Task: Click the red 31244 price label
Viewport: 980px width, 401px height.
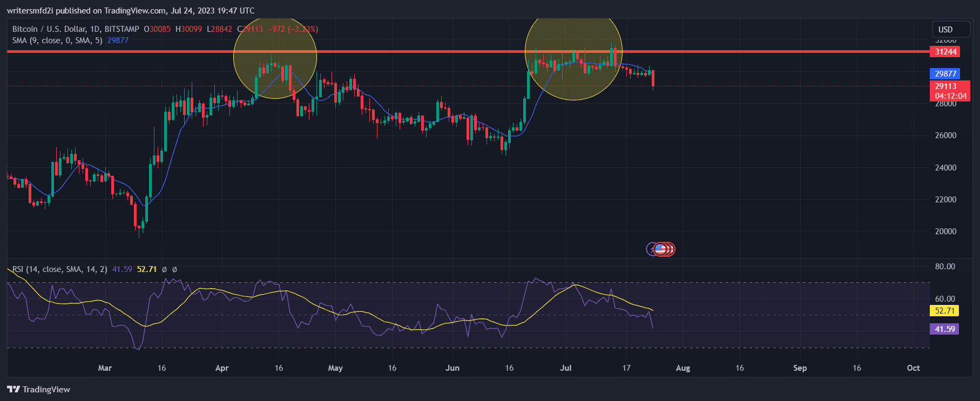Action: click(945, 52)
